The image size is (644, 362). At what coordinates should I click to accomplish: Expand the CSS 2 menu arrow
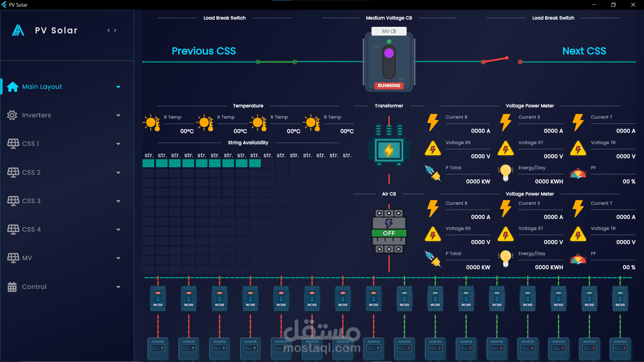(x=118, y=173)
